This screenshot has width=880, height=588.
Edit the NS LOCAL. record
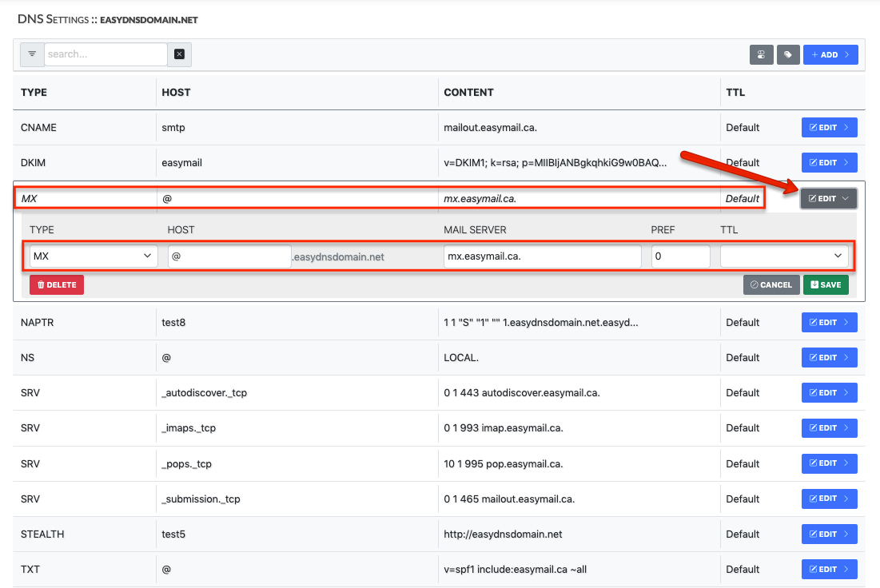click(829, 357)
